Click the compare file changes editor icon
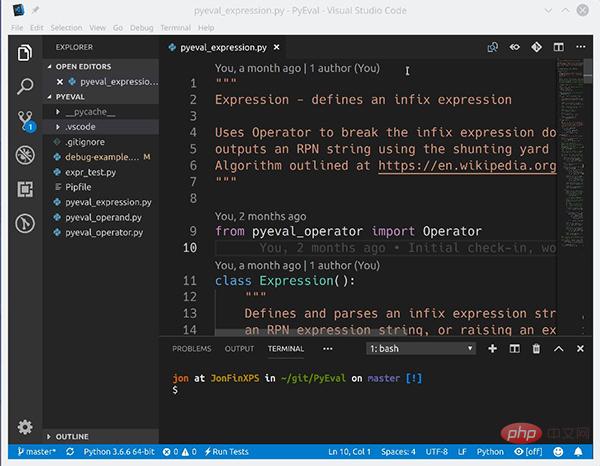 492,47
